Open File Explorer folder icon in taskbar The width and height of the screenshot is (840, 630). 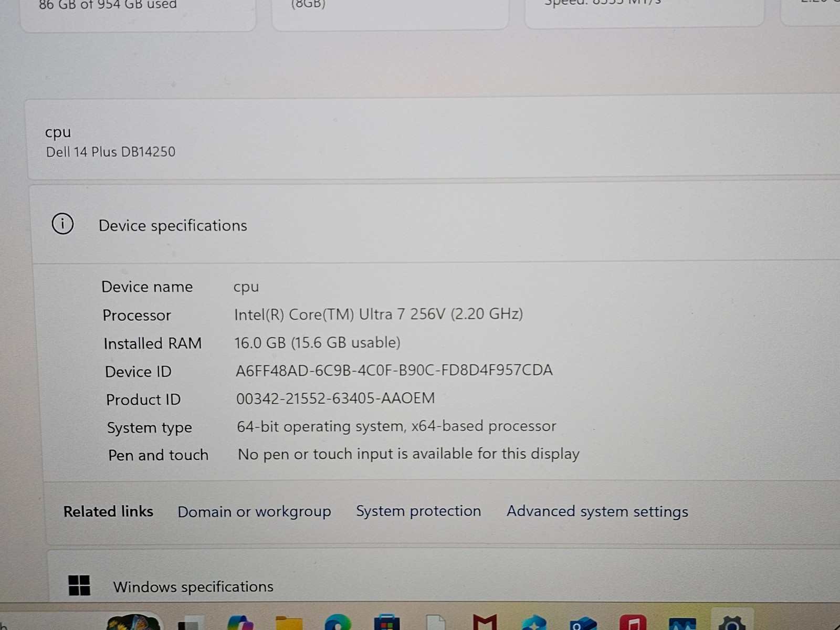(289, 623)
